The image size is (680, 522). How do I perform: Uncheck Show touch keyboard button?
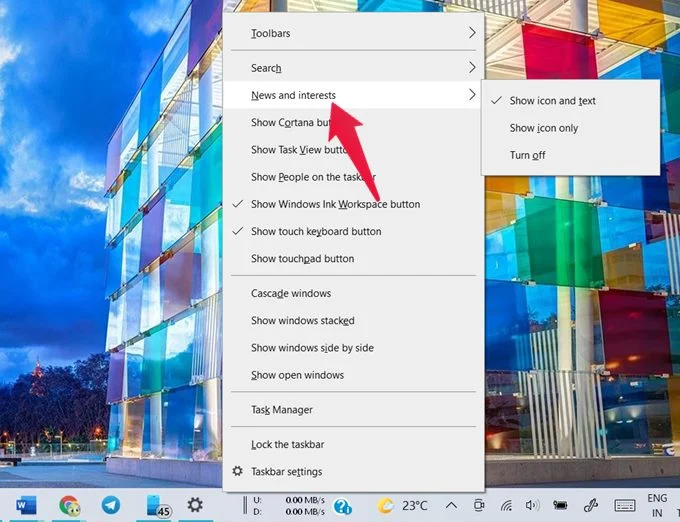click(316, 231)
